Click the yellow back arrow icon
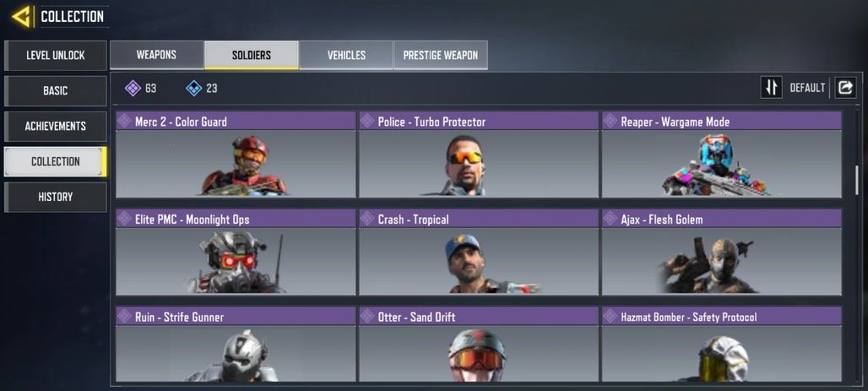868x391 pixels. tap(22, 17)
